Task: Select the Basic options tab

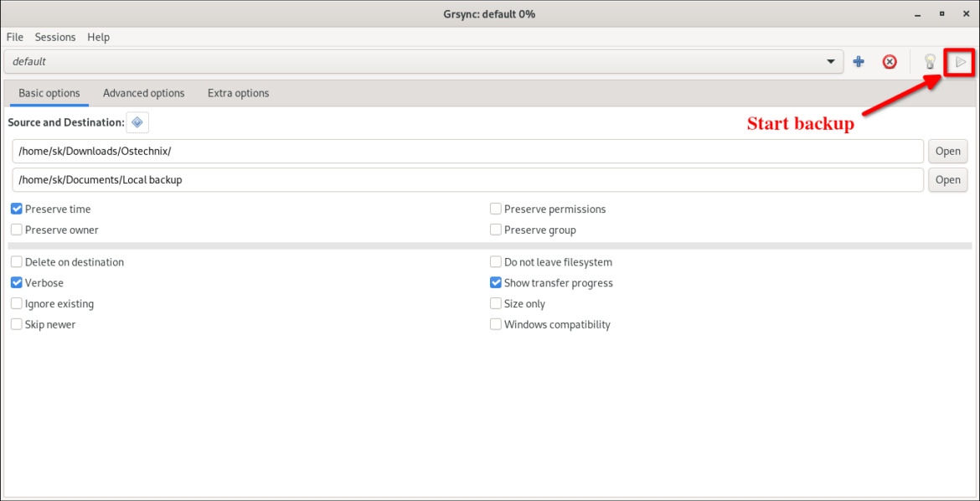Action: 48,93
